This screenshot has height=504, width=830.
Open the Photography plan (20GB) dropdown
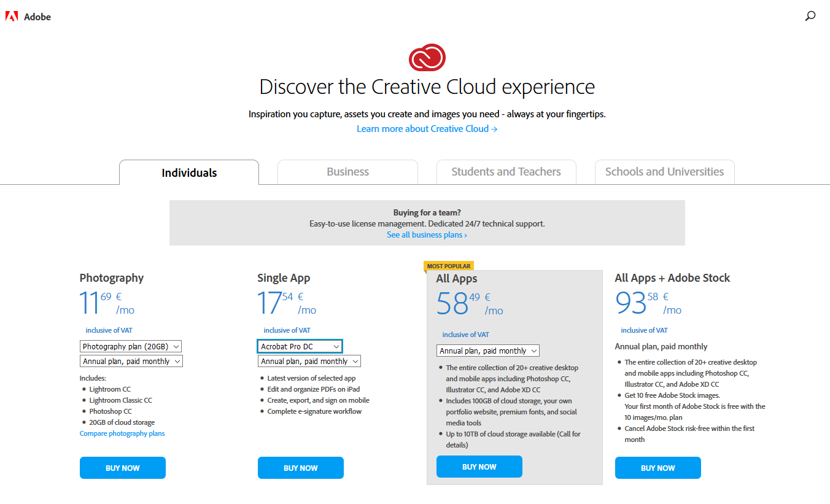pyautogui.click(x=131, y=346)
